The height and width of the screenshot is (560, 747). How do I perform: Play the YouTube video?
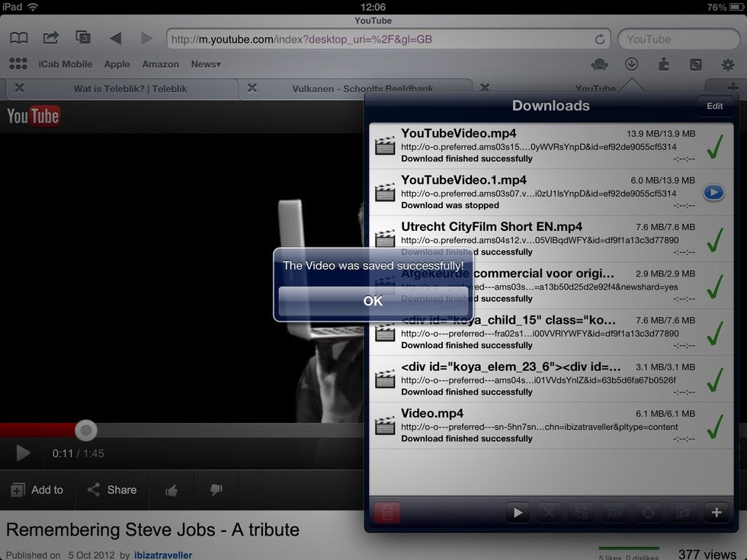22,453
